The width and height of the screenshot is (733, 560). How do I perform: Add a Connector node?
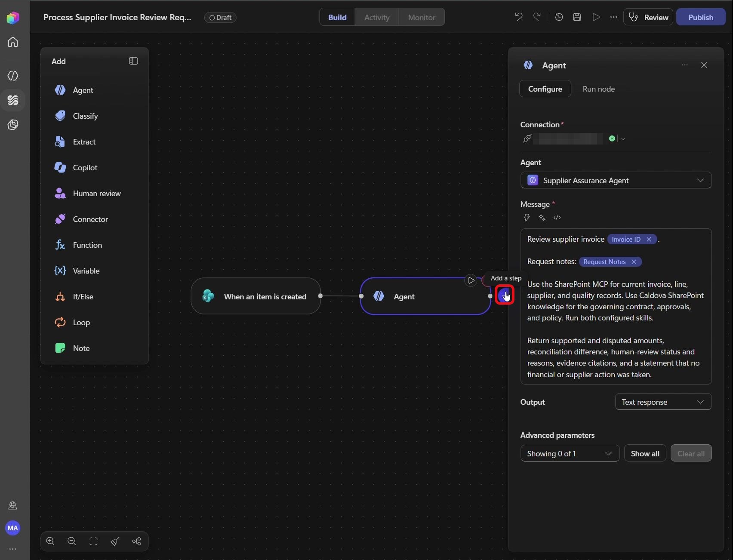pyautogui.click(x=95, y=219)
